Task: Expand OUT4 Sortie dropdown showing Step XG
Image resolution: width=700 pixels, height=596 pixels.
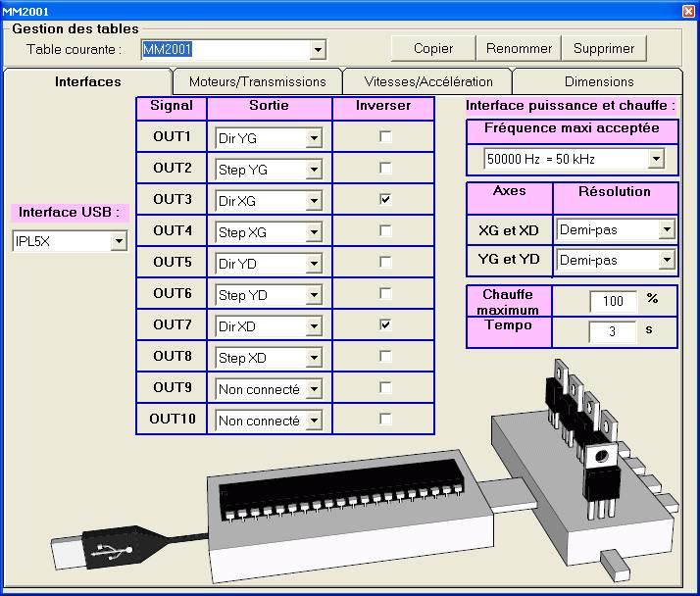Action: point(314,232)
